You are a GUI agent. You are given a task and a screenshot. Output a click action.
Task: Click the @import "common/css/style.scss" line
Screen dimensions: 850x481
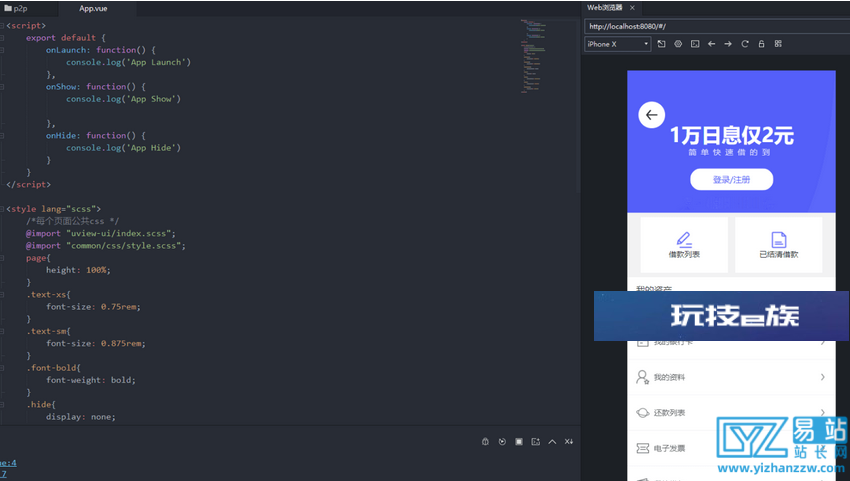(x=106, y=246)
